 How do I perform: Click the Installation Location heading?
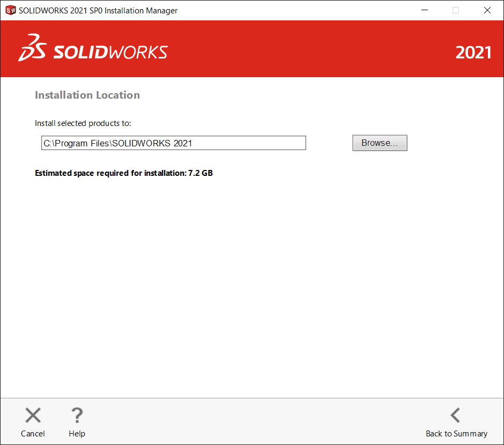coord(87,95)
